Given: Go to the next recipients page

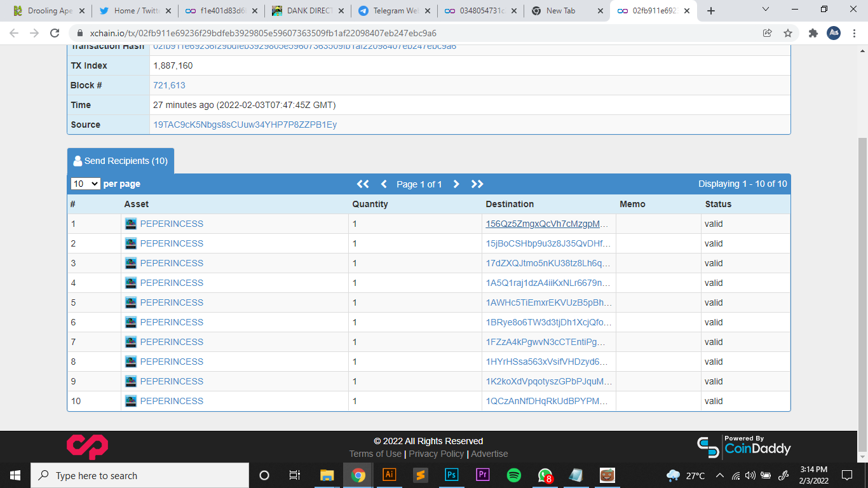Looking at the screenshot, I should [456, 184].
